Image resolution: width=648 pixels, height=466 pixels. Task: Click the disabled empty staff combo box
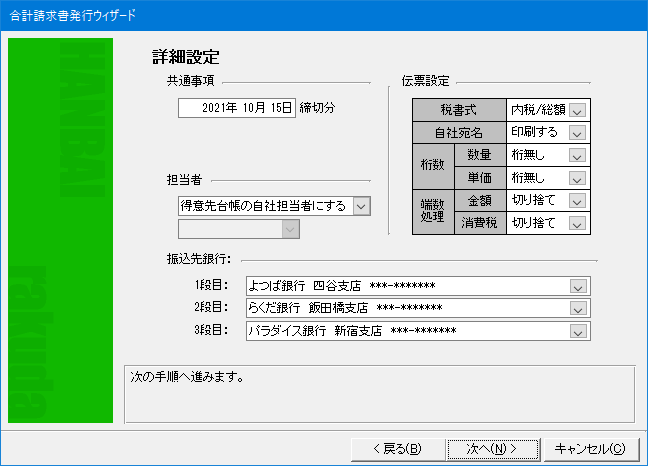239,229
